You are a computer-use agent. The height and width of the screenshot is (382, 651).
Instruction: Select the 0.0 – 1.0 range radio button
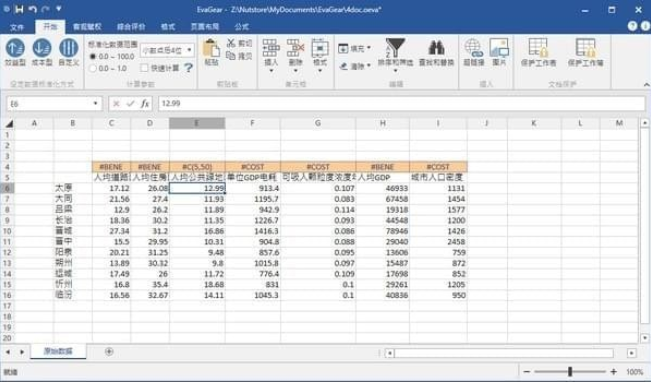click(93, 68)
